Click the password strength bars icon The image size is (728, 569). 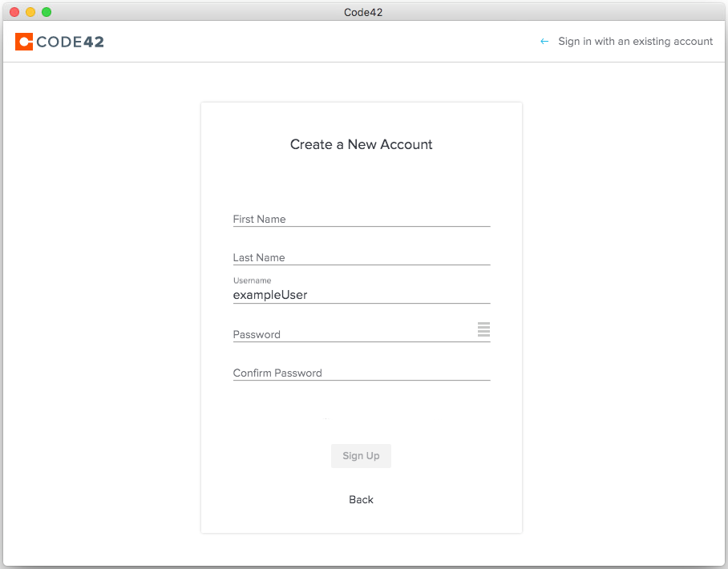click(483, 329)
